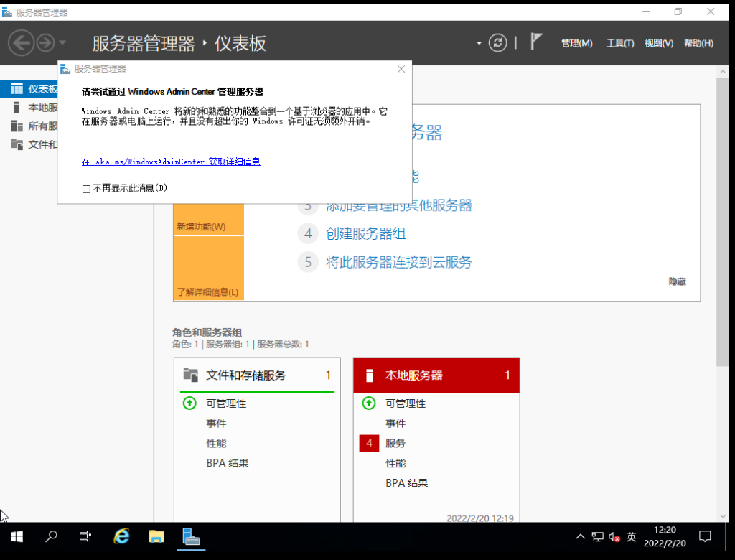Open Task View from the taskbar
The width and height of the screenshot is (735, 560).
click(85, 536)
